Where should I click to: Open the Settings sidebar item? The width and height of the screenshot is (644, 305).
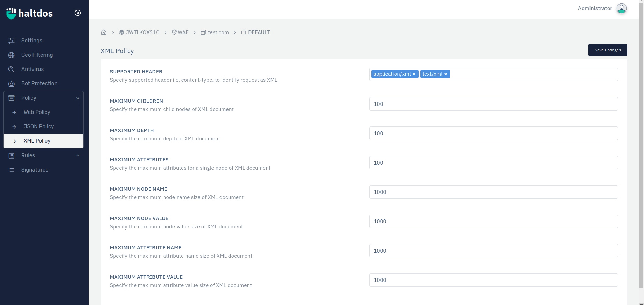pyautogui.click(x=31, y=41)
